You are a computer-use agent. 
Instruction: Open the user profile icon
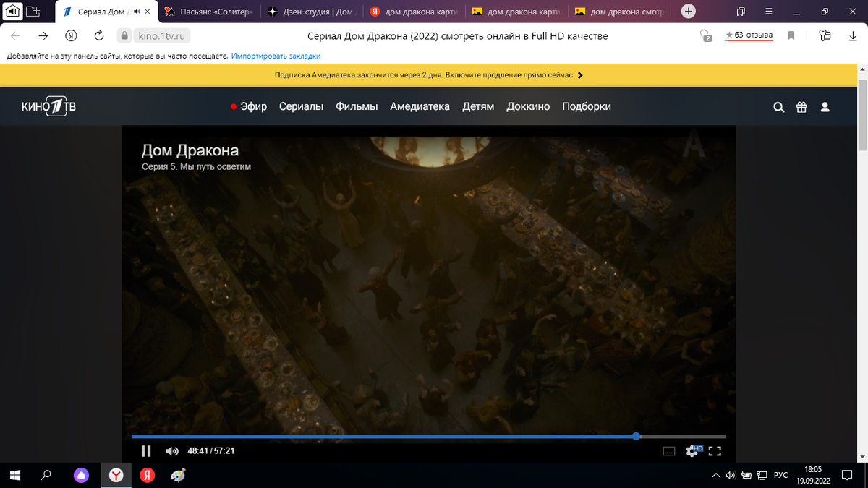tap(825, 107)
